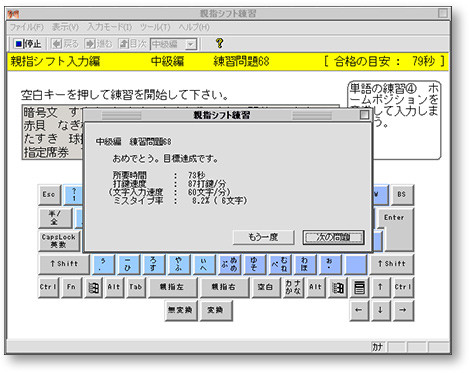Open the 入力モード(I) menu

110,27
